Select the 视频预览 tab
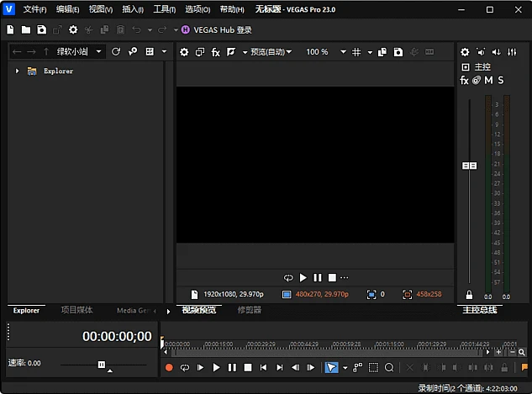 click(x=199, y=310)
